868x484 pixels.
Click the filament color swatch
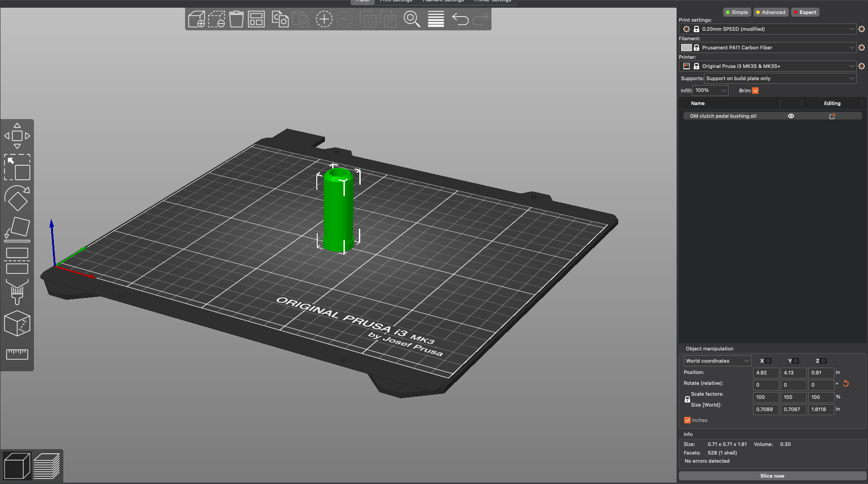pyautogui.click(x=686, y=48)
